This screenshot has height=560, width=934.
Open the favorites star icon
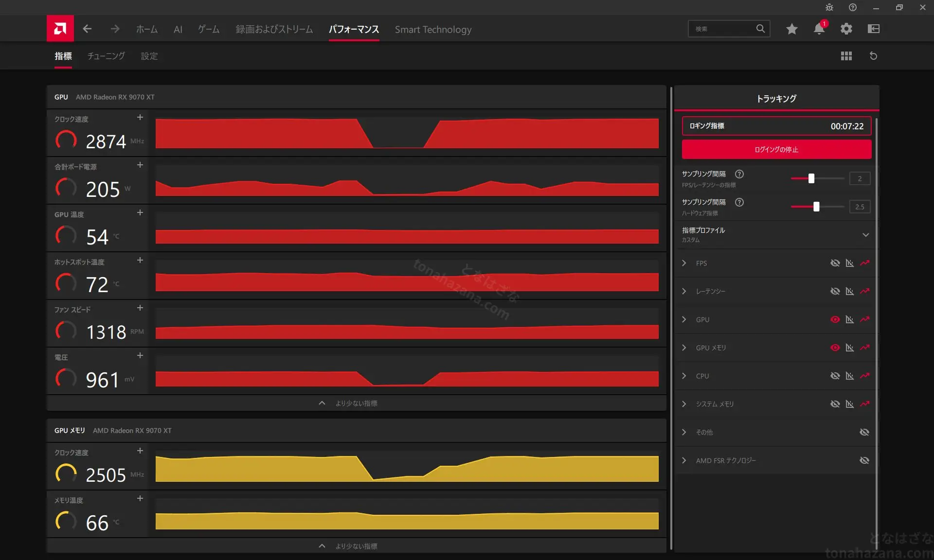coord(791,29)
